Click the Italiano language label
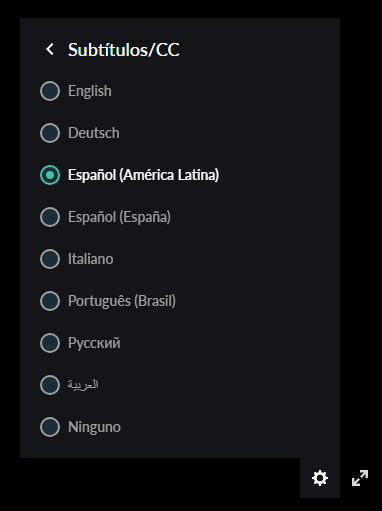382x511 pixels. [x=91, y=259]
